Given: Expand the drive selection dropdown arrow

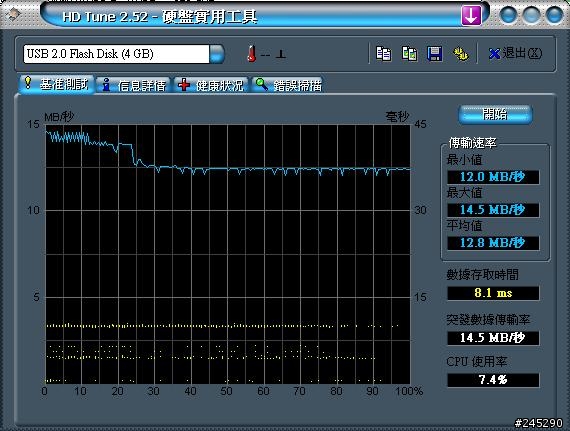Looking at the screenshot, I should [x=217, y=54].
